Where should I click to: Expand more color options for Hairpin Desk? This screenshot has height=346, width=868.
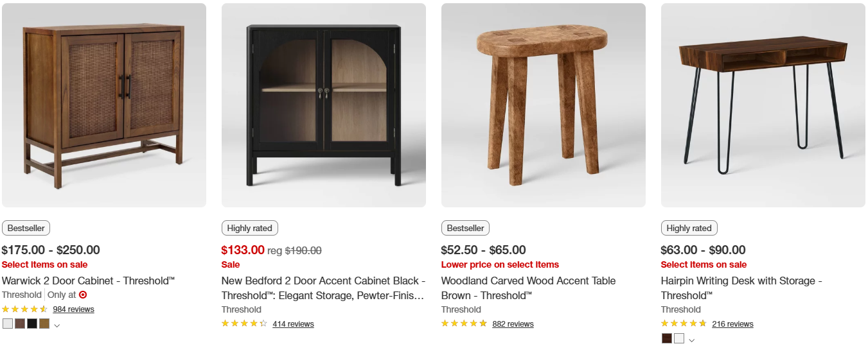[691, 340]
